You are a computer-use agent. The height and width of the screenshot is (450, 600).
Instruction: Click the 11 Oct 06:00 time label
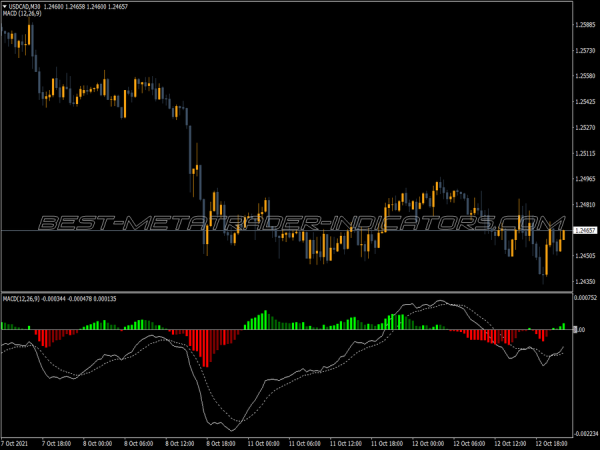305,443
